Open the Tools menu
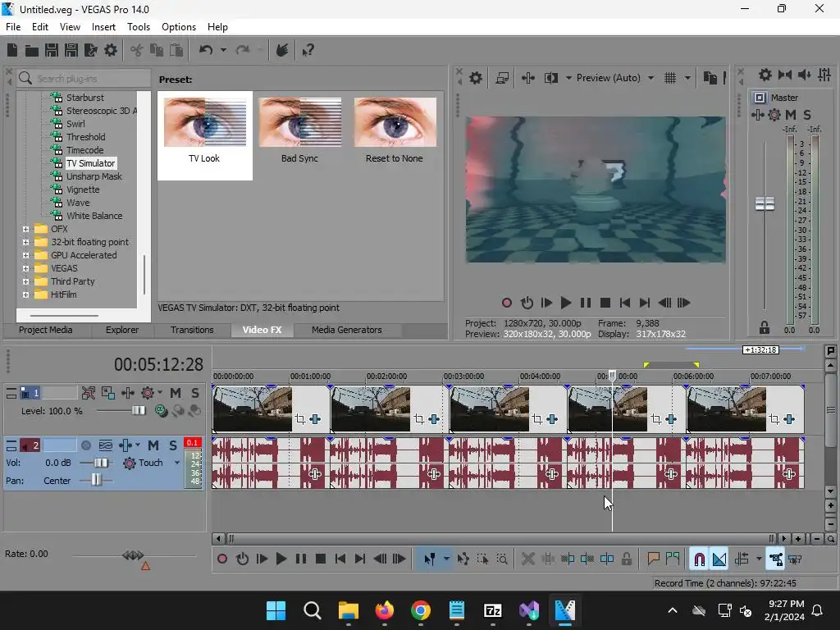This screenshot has width=840, height=630. [x=138, y=27]
